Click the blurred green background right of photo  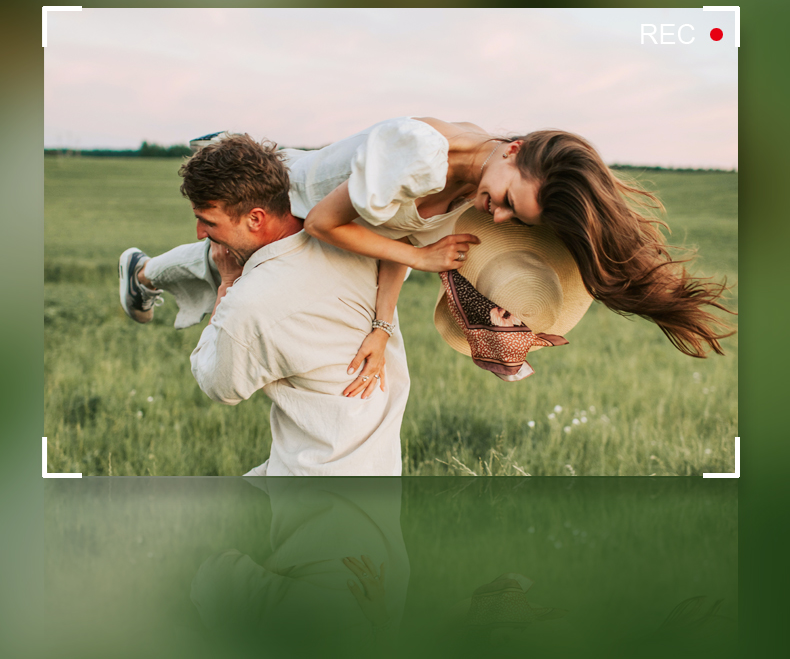764,300
